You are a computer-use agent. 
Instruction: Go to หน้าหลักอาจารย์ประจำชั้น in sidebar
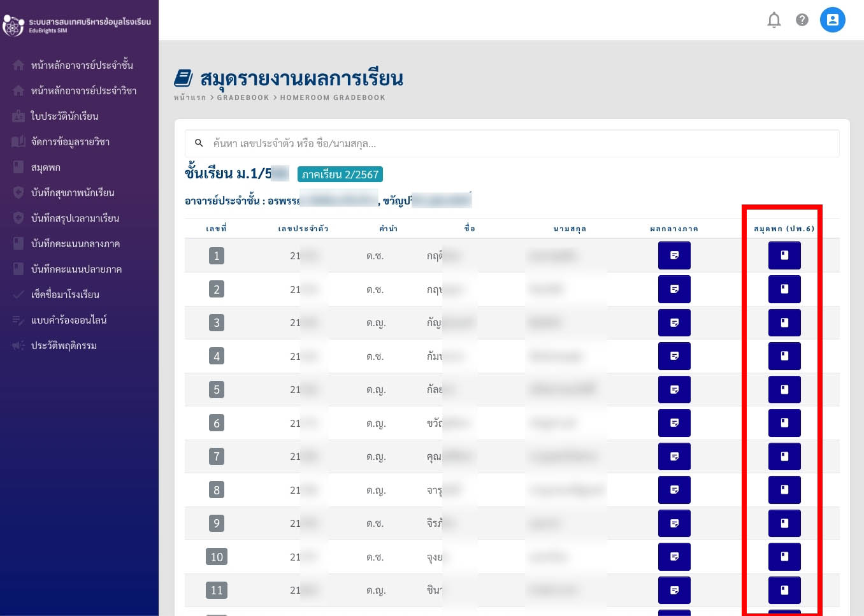point(82,65)
